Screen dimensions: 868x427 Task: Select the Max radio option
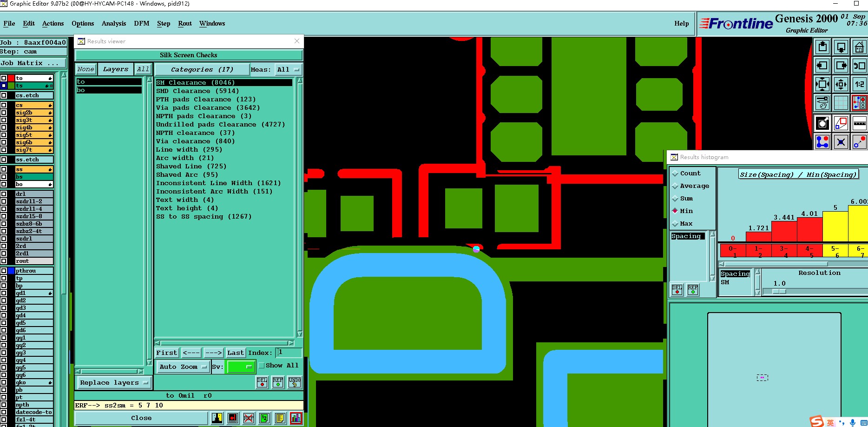pyautogui.click(x=675, y=224)
